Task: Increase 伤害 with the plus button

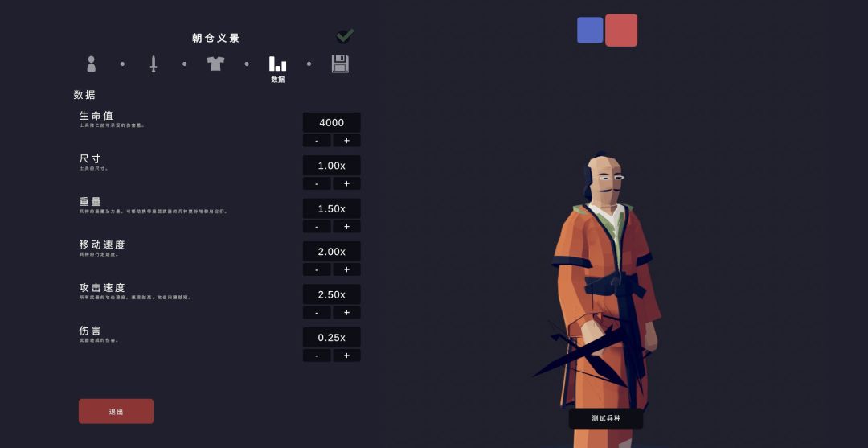Action: point(346,355)
